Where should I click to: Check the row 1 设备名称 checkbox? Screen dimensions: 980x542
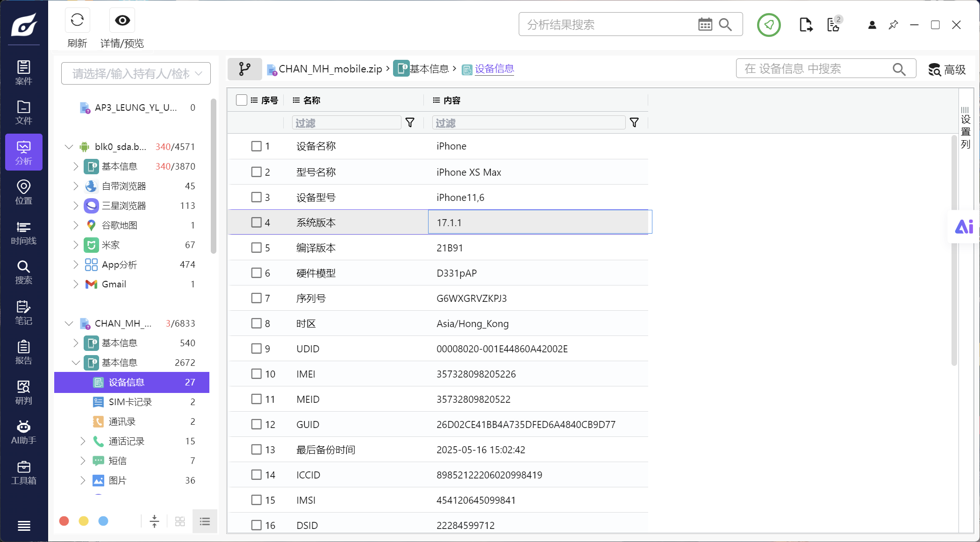257,146
